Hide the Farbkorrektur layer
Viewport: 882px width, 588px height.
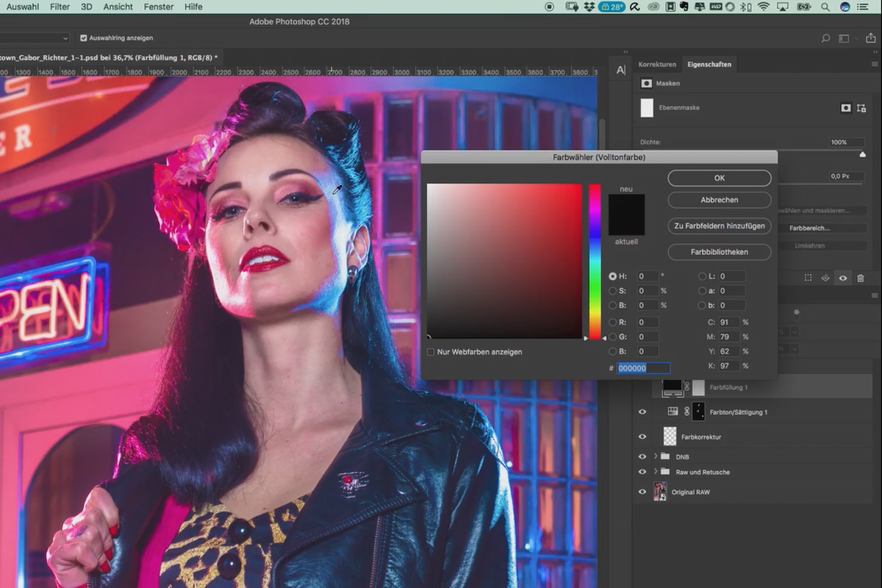coord(642,437)
